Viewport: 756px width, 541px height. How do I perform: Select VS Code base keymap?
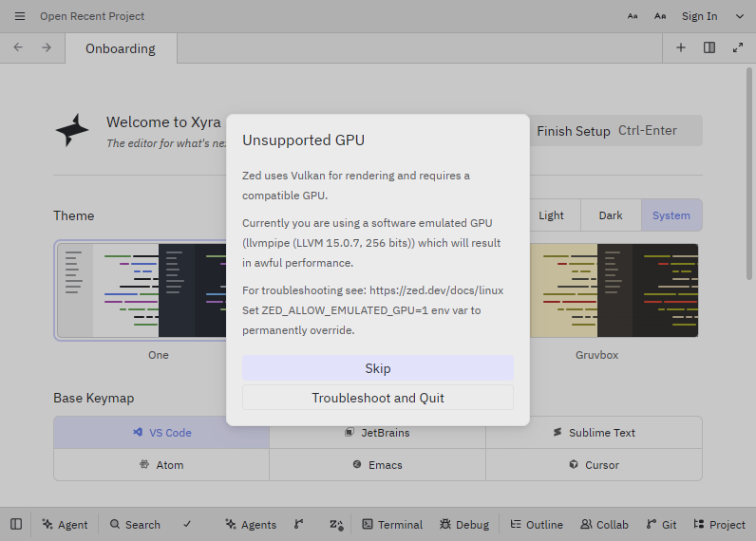pyautogui.click(x=161, y=433)
